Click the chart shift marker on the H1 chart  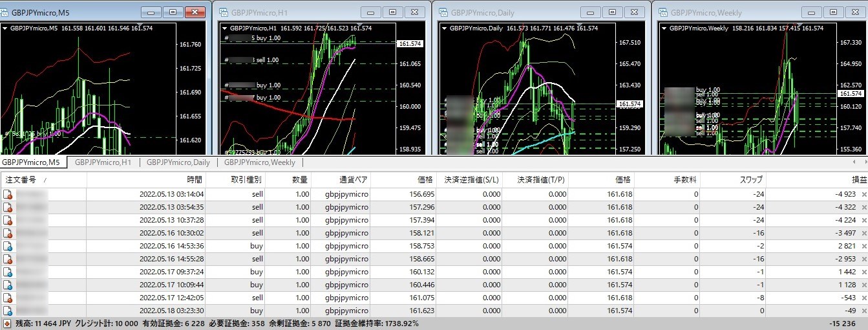(359, 26)
